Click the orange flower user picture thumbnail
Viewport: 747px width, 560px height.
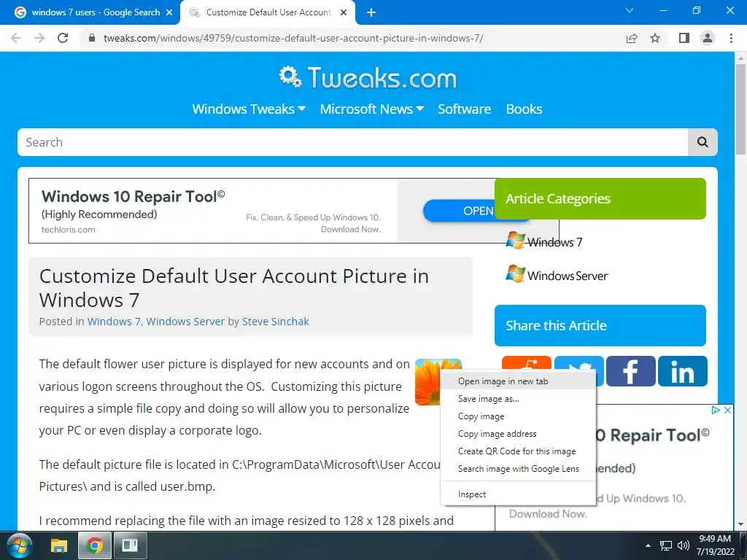tap(427, 381)
